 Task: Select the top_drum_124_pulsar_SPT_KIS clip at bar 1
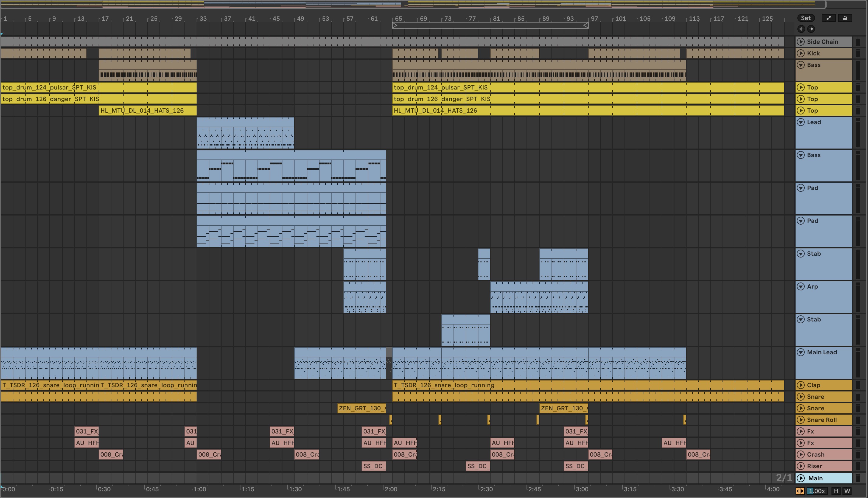(99, 87)
